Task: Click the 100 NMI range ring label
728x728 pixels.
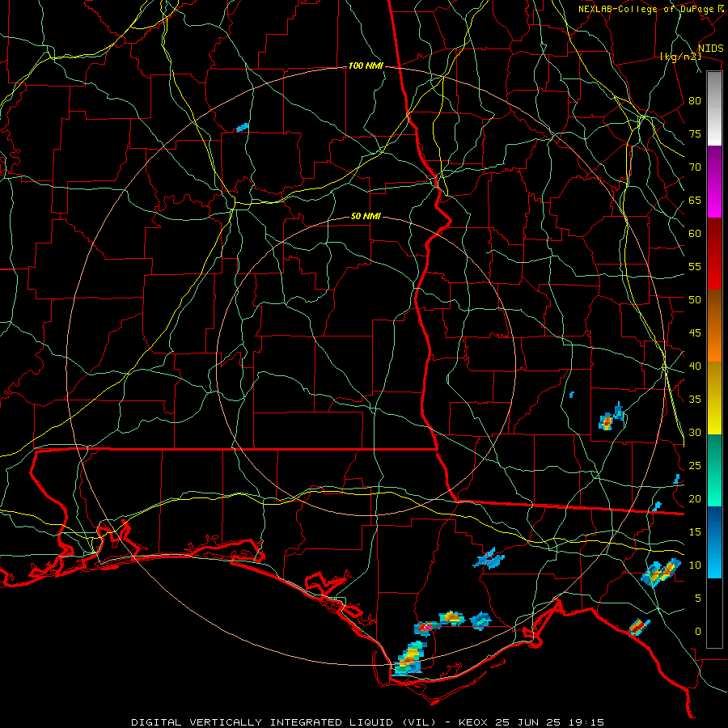Action: coord(366,66)
